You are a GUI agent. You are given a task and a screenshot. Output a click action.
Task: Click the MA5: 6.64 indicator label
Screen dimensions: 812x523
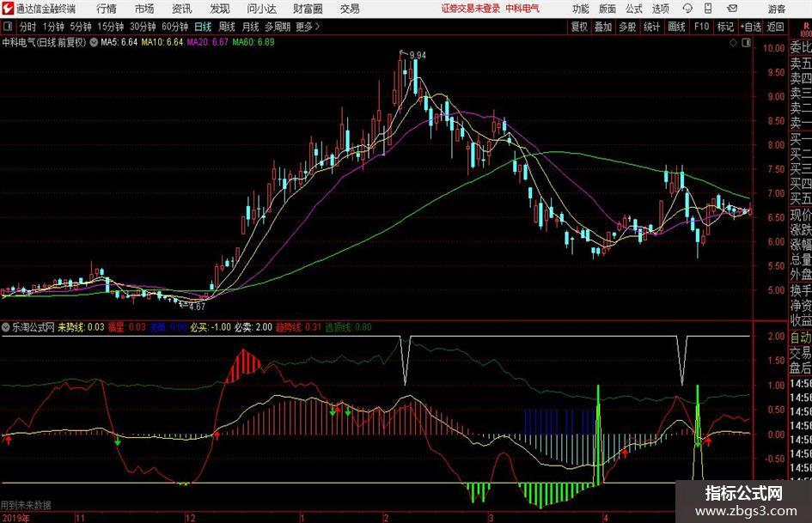119,42
